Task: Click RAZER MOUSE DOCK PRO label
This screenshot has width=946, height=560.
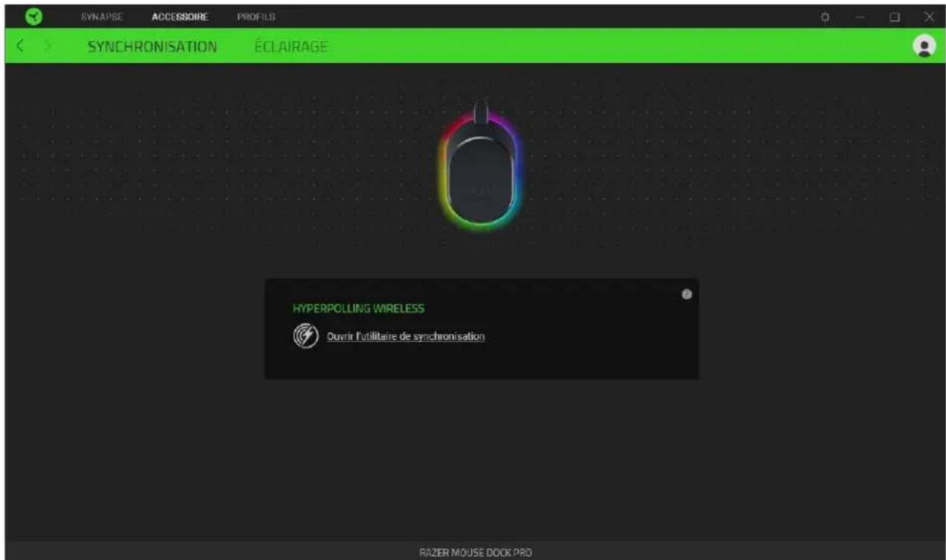Action: (x=476, y=553)
